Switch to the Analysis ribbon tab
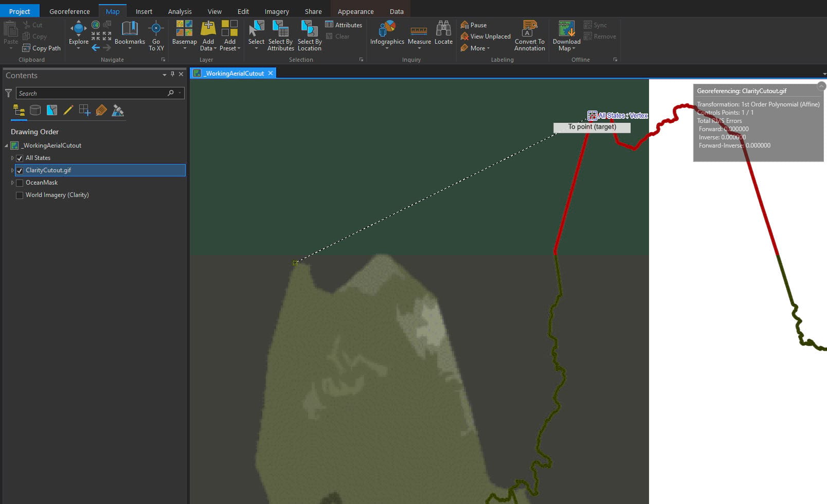Viewport: 827px width, 504px height. coord(179,11)
